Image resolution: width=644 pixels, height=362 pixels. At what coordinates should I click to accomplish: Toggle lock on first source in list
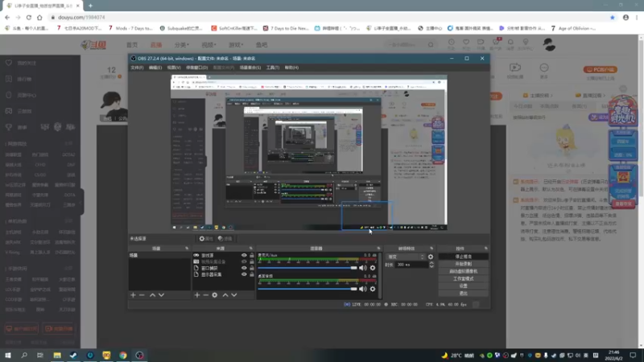[252, 255]
